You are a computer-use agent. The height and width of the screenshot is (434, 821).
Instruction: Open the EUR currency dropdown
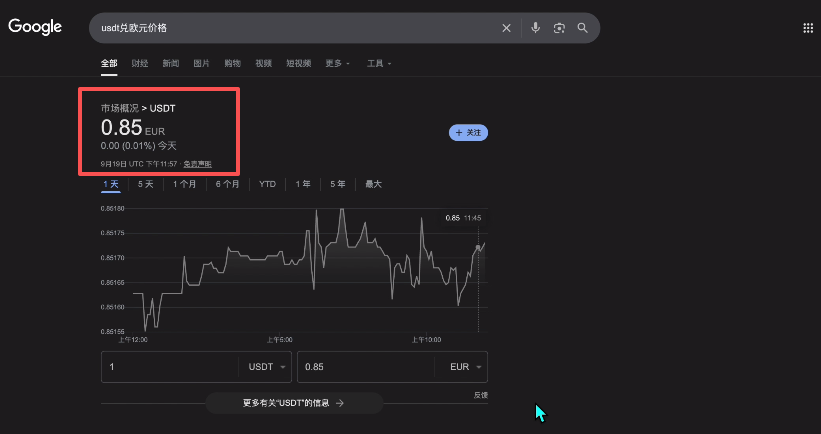click(x=465, y=367)
